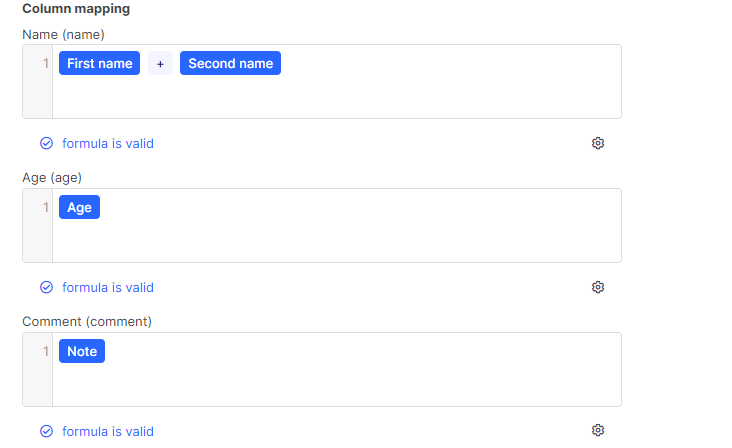The width and height of the screenshot is (732, 448).
Task: Click valid checkmark icon under Age formula
Action: click(46, 287)
